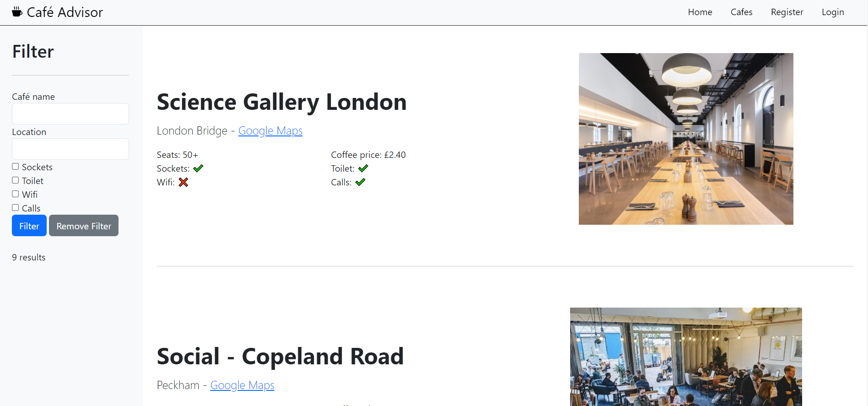Focus the Café name input field
This screenshot has width=868, height=406.
pos(70,114)
